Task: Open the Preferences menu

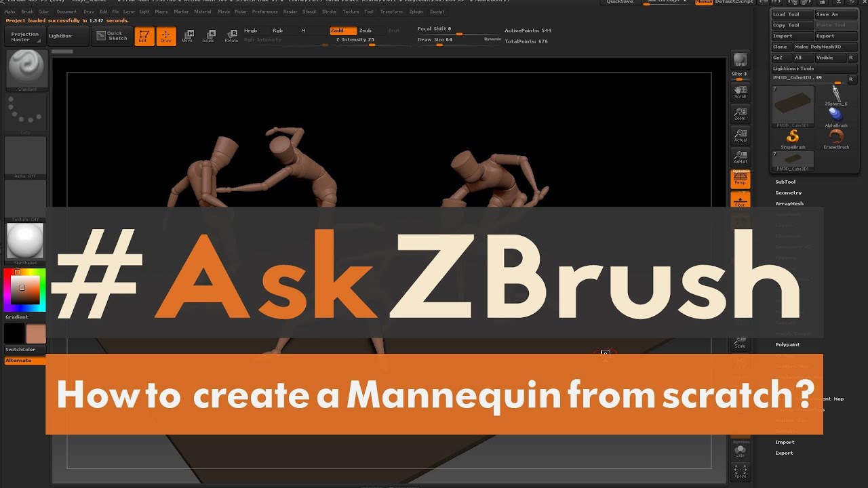Action: (x=264, y=12)
